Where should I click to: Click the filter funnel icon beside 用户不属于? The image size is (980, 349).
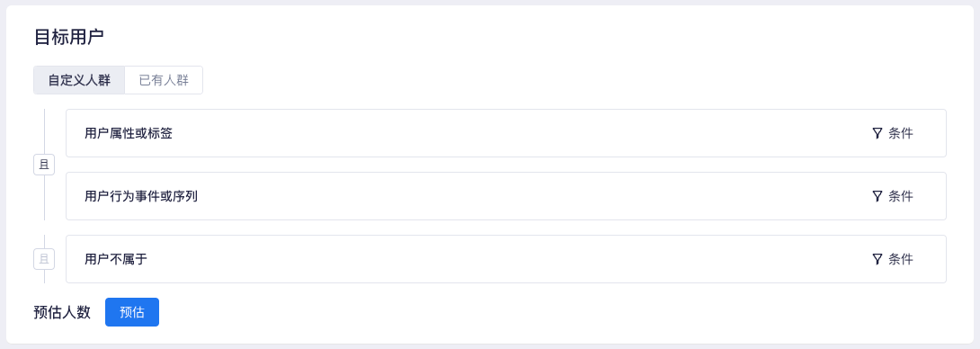(x=877, y=259)
